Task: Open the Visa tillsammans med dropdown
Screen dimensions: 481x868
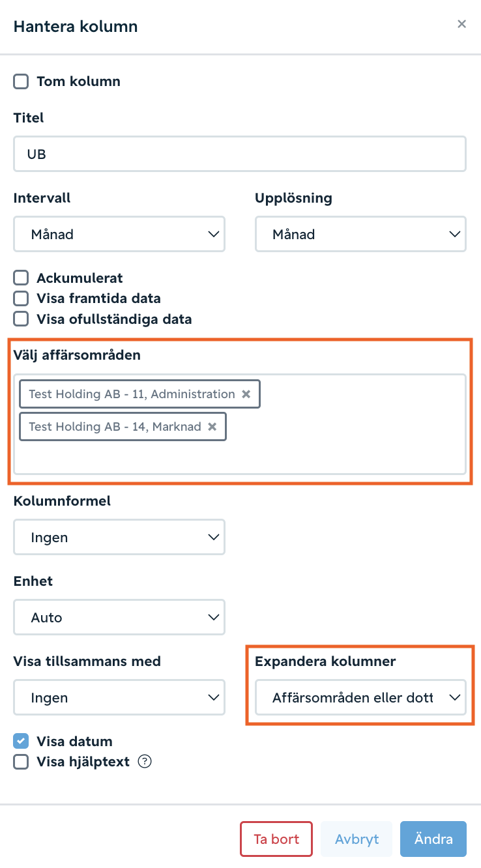Action: click(119, 697)
